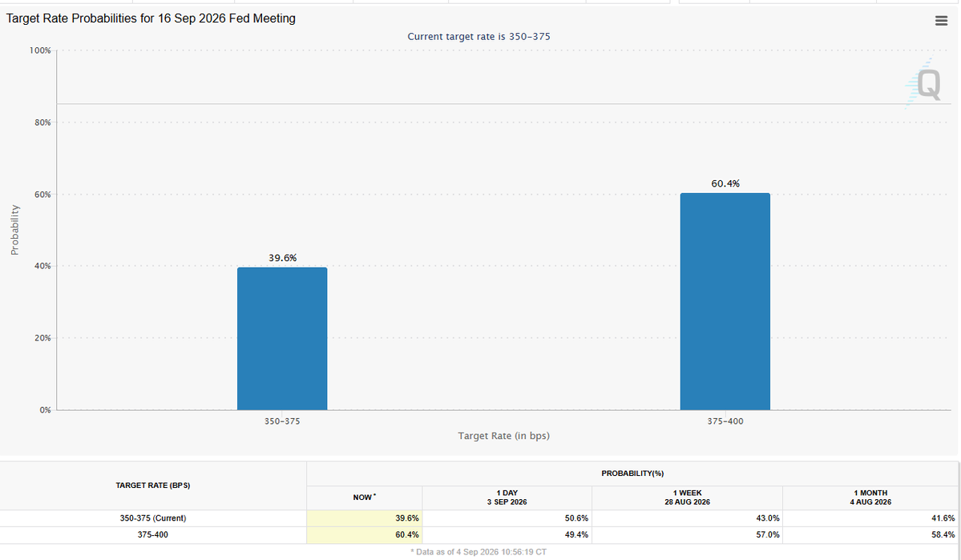Click the 'NOW' column header

[365, 498]
